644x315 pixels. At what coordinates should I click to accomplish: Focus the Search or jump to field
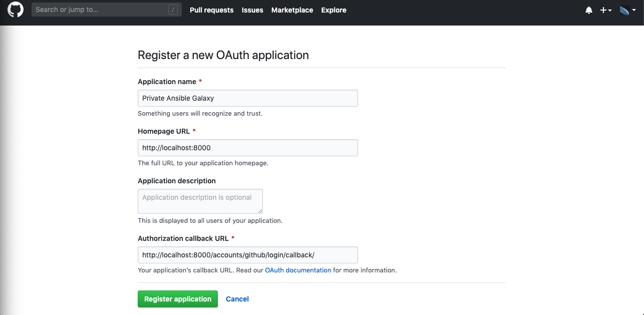(106, 10)
